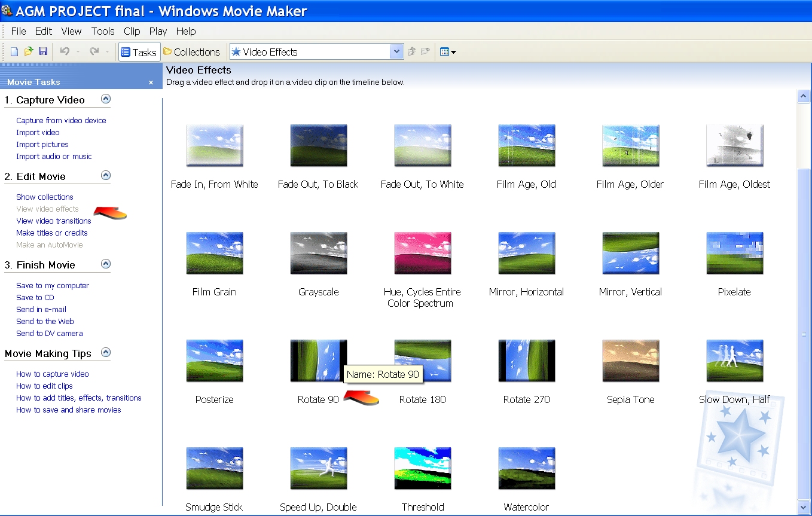Collapse the Finish Movie section
The height and width of the screenshot is (516, 812).
106,264
